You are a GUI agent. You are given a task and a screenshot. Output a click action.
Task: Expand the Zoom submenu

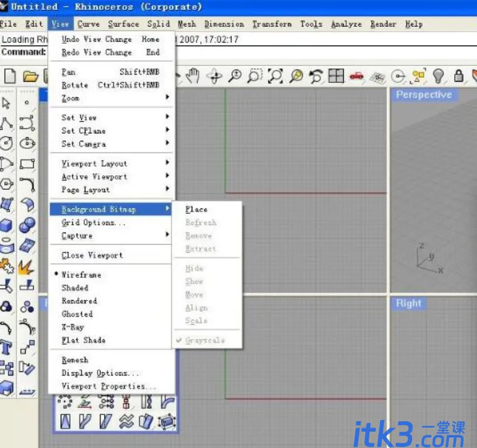pos(112,98)
